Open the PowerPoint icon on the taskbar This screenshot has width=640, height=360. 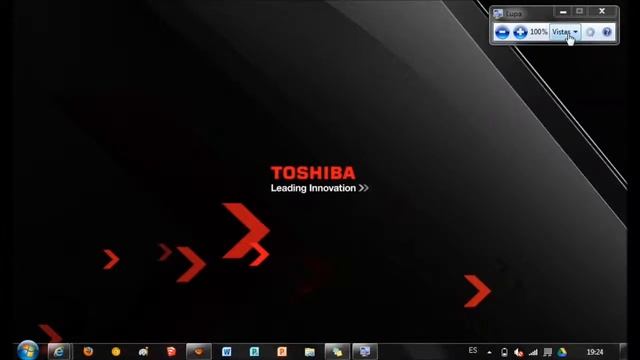pyautogui.click(x=282, y=351)
